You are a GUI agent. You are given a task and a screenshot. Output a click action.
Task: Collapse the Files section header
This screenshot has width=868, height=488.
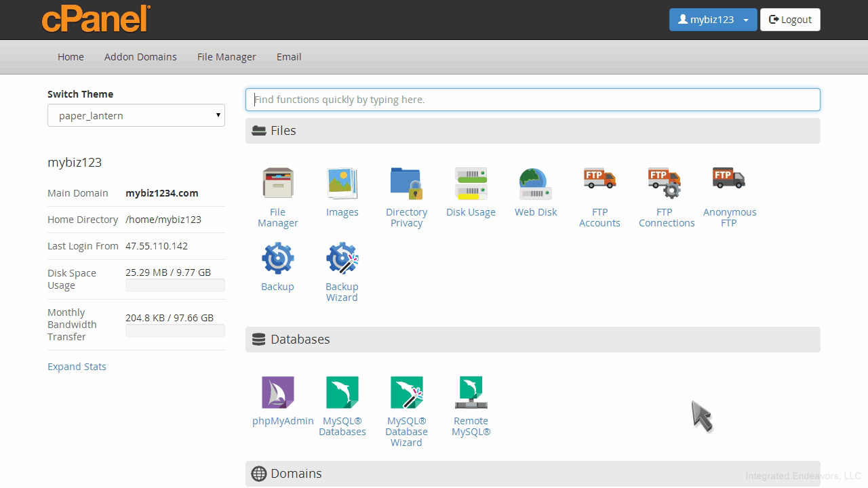click(x=532, y=131)
